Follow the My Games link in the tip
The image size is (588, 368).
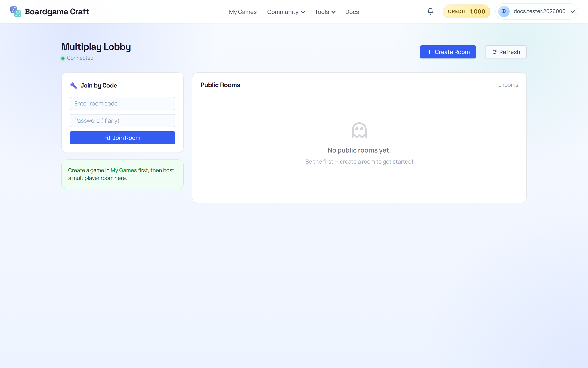click(124, 170)
